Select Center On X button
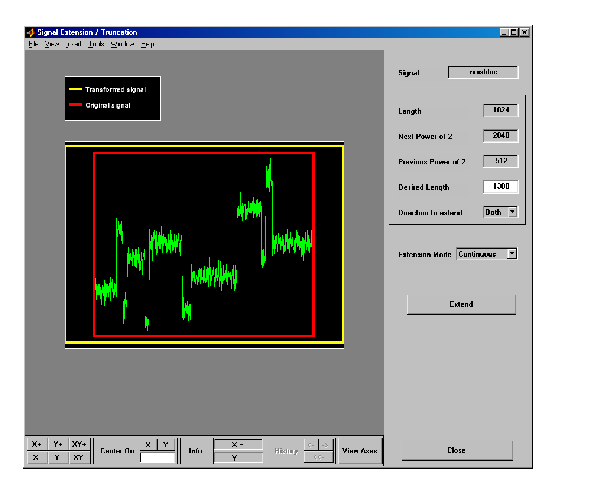 (x=148, y=444)
